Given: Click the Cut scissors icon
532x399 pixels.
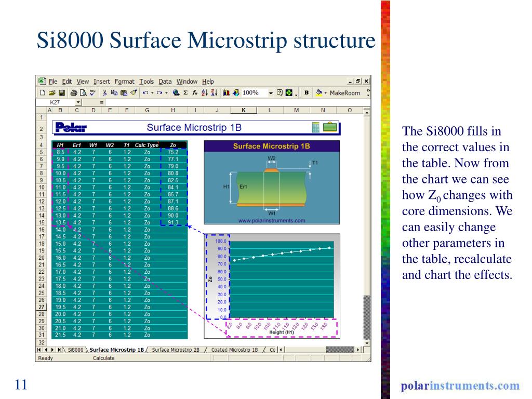Looking at the screenshot, I should point(104,92).
